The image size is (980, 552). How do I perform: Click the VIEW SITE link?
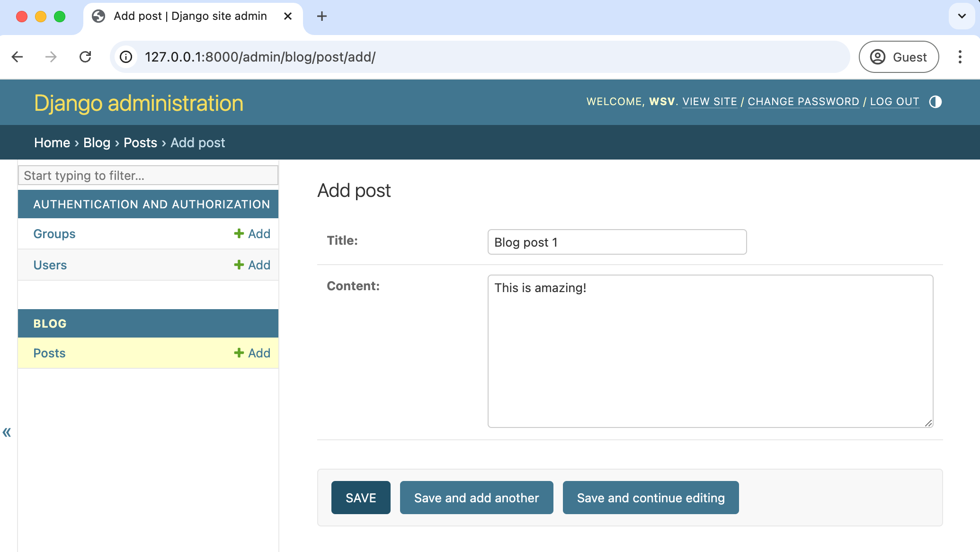(709, 101)
